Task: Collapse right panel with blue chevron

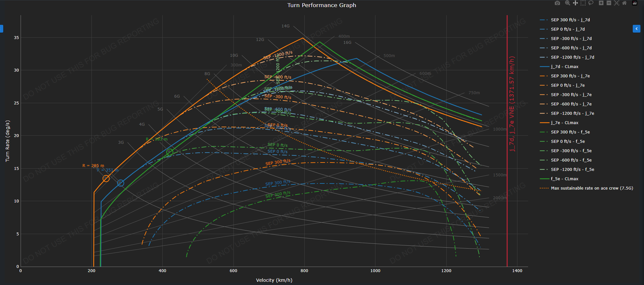Action: pos(636,29)
